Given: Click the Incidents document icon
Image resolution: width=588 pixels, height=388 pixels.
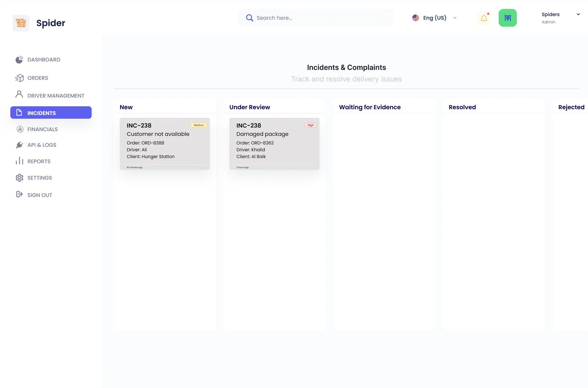Looking at the screenshot, I should coord(19,113).
